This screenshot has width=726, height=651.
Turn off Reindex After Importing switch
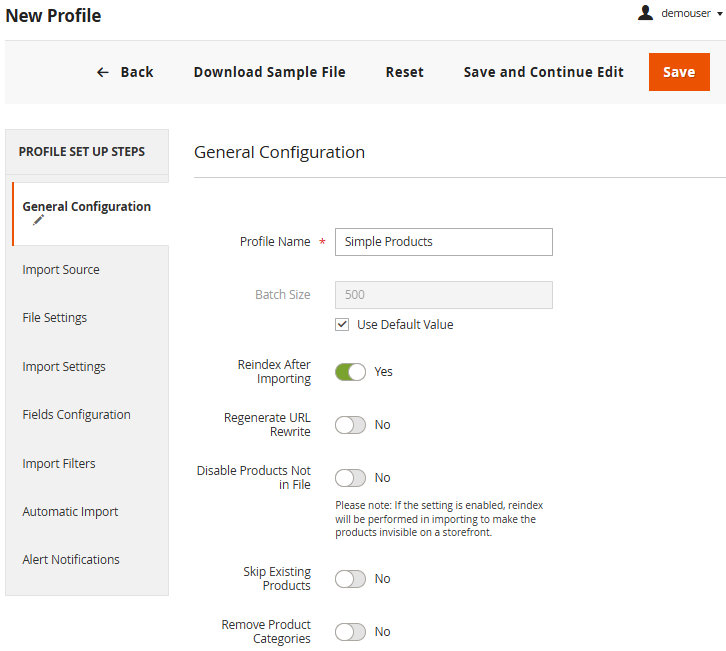350,372
